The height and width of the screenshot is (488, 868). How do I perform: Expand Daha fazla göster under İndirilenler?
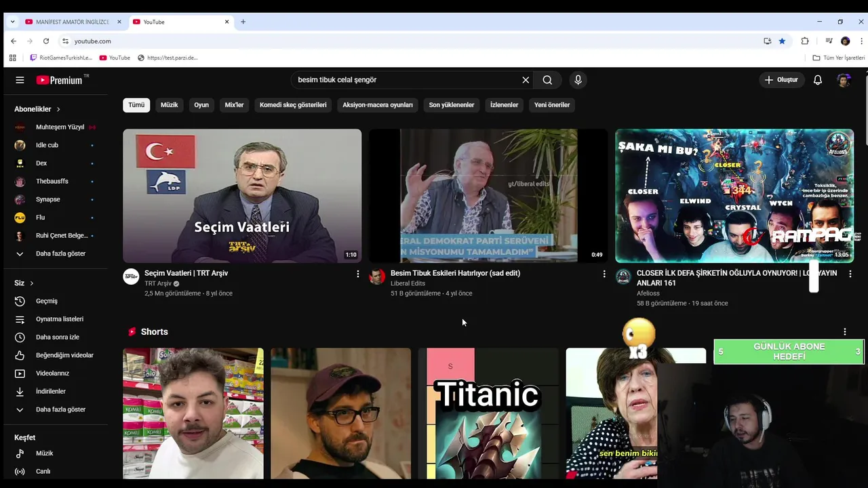point(56,409)
